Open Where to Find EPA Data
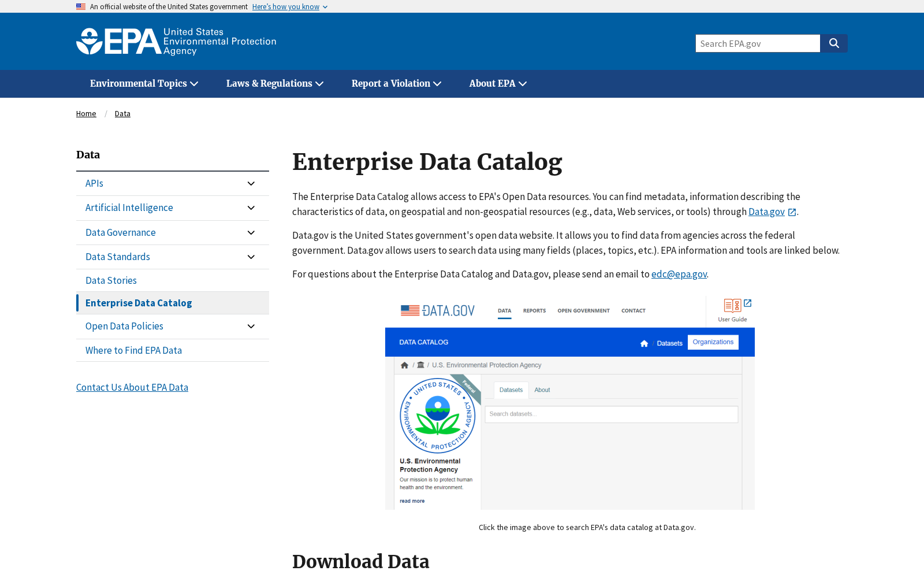This screenshot has width=924, height=578. 133,351
